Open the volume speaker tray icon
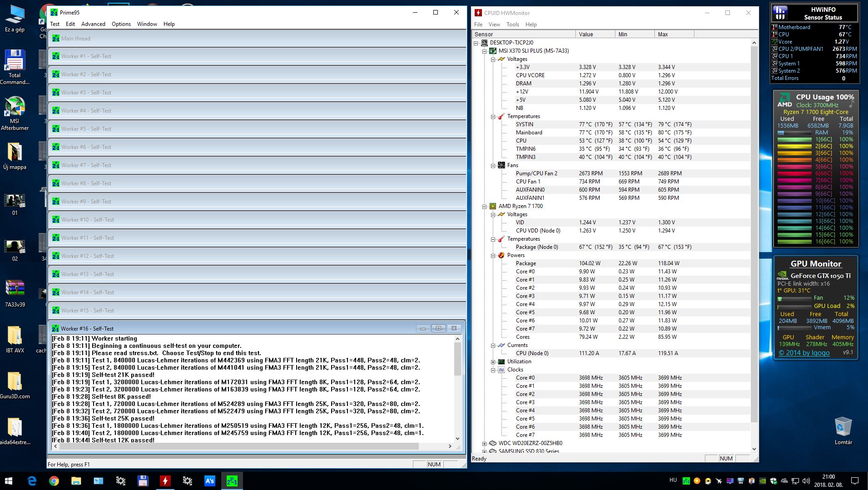This screenshot has height=490, width=868. (x=806, y=480)
